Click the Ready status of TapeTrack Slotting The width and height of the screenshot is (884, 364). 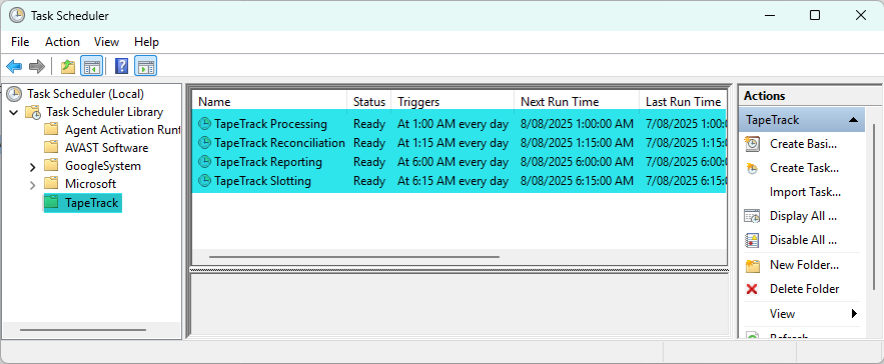pos(369,181)
